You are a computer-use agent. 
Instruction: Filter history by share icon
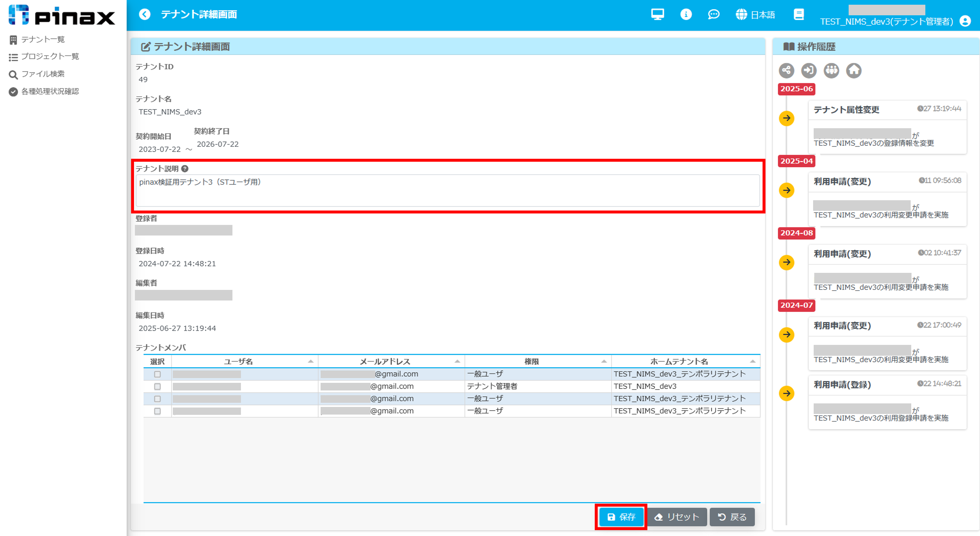click(786, 71)
